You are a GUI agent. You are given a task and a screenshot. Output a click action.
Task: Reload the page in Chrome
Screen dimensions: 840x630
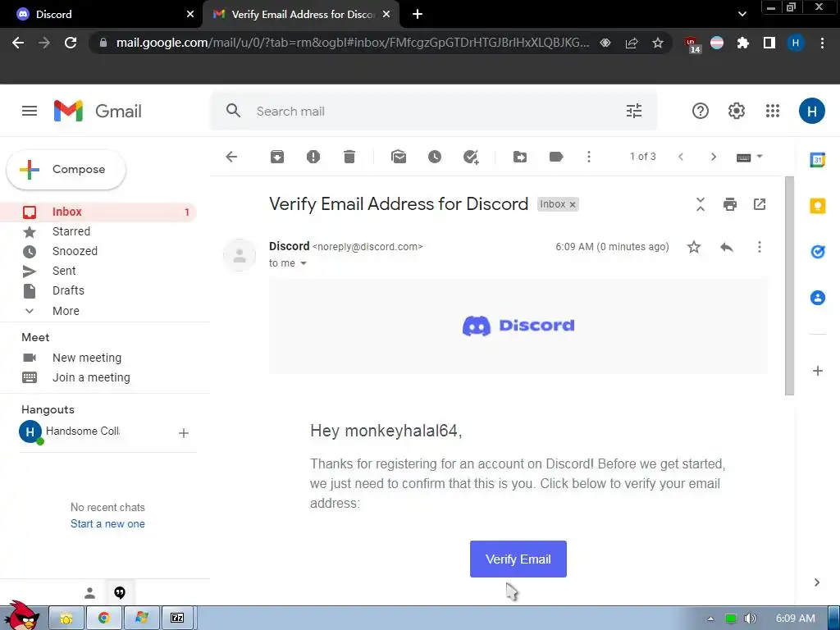click(71, 43)
